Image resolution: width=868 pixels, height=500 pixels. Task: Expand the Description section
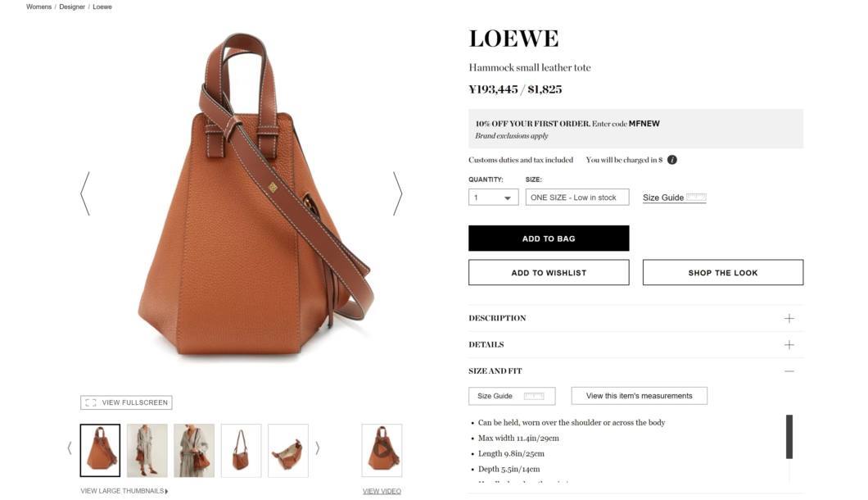click(x=635, y=318)
